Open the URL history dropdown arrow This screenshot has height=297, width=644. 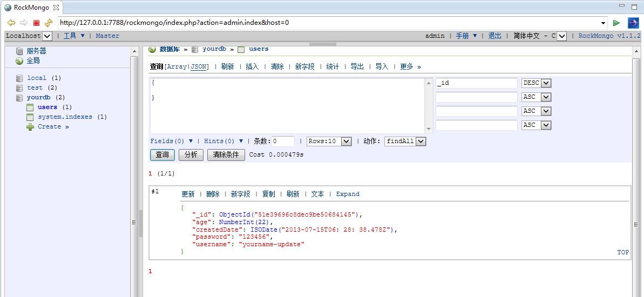click(603, 23)
